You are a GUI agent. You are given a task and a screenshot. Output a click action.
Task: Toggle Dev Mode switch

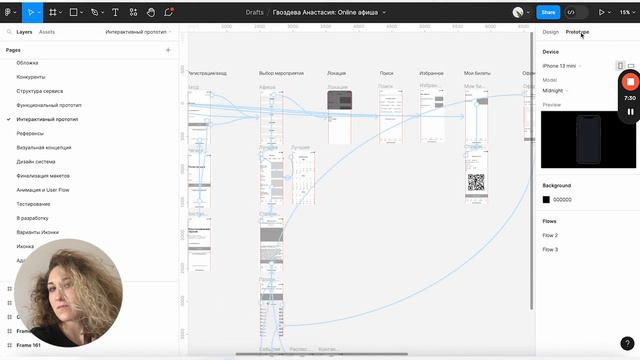pos(576,12)
